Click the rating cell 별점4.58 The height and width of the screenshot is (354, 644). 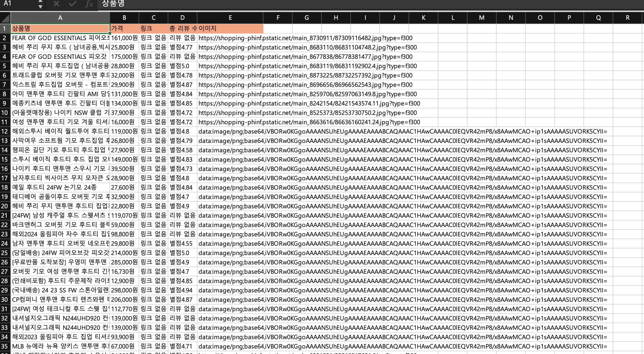(183, 150)
